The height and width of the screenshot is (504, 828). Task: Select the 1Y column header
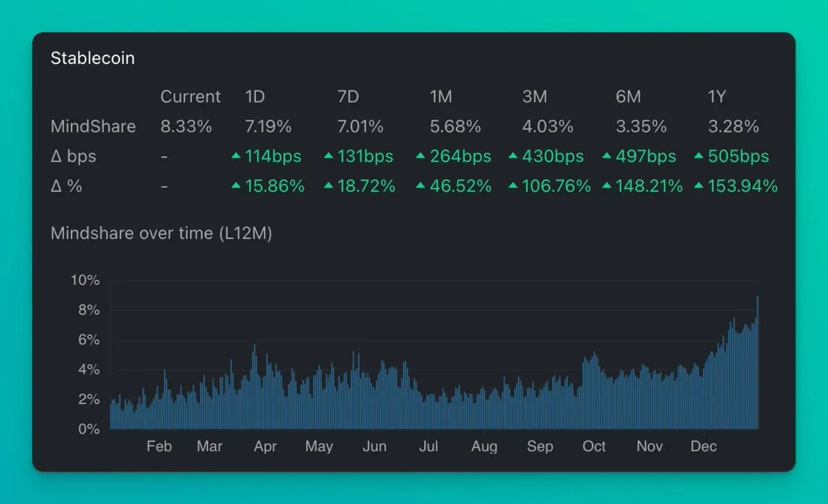tap(718, 97)
